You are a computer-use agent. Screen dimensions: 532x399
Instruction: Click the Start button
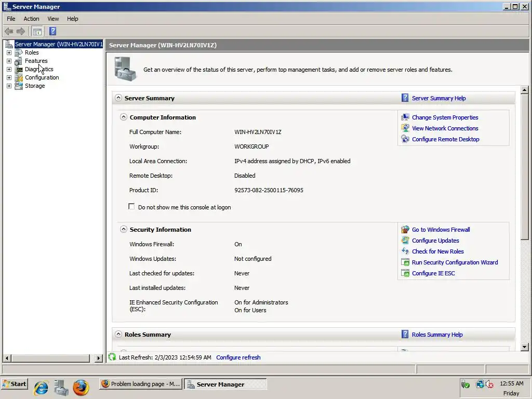tap(14, 384)
